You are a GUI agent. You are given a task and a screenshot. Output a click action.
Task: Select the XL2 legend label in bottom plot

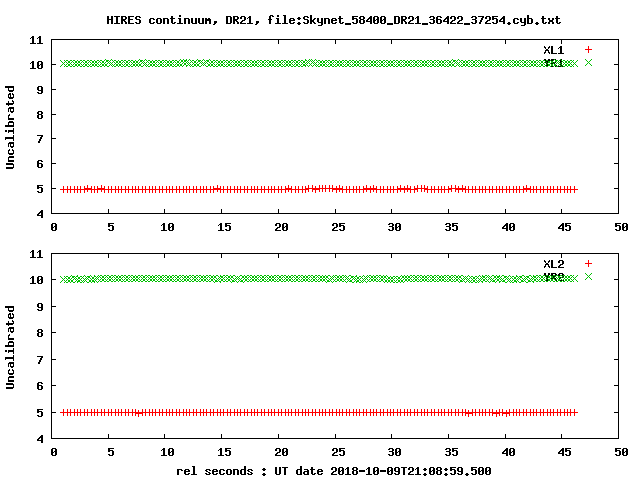coord(554,264)
